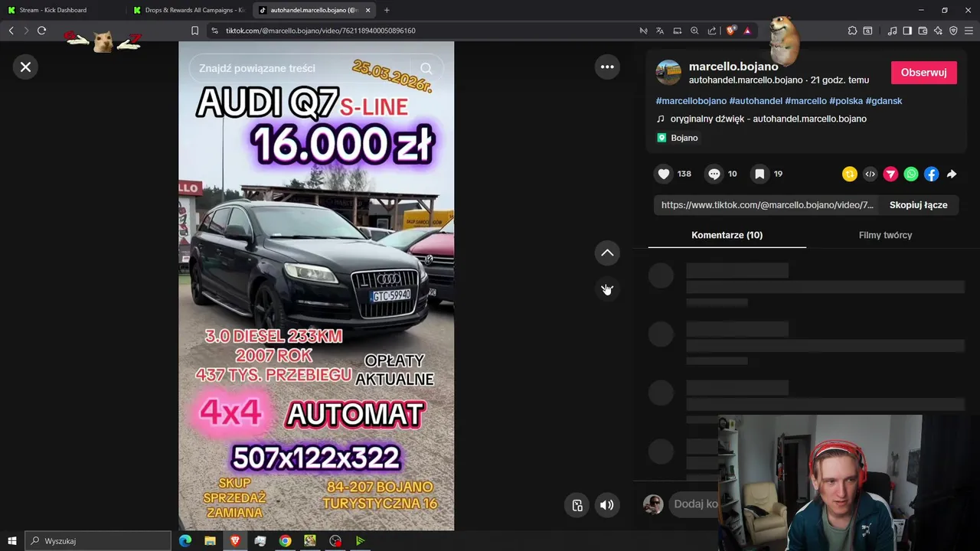Click the translate page icon in the address bar
The width and height of the screenshot is (980, 551).
pyautogui.click(x=660, y=31)
